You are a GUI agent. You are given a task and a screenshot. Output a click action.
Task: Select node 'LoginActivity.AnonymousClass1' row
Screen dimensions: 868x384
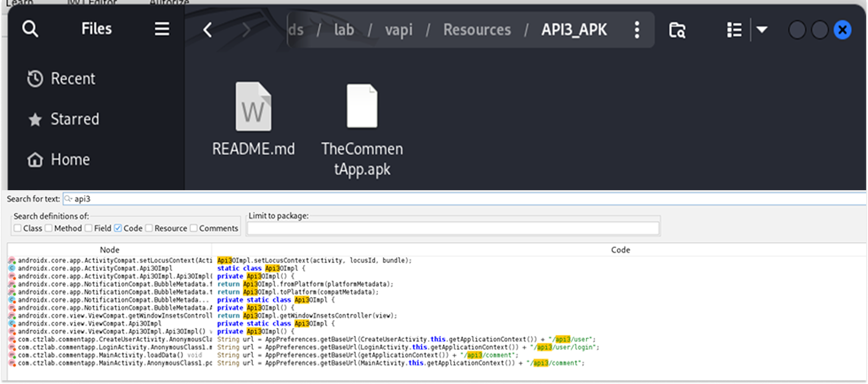point(110,347)
